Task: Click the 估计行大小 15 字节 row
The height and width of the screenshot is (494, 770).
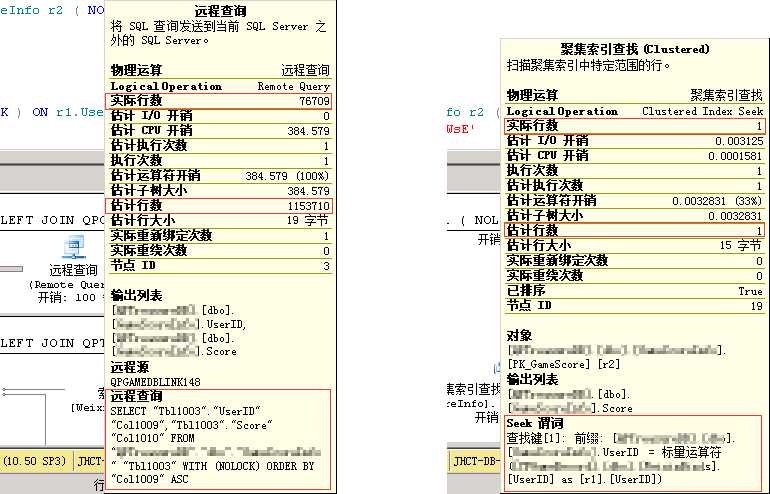Action: coord(634,246)
